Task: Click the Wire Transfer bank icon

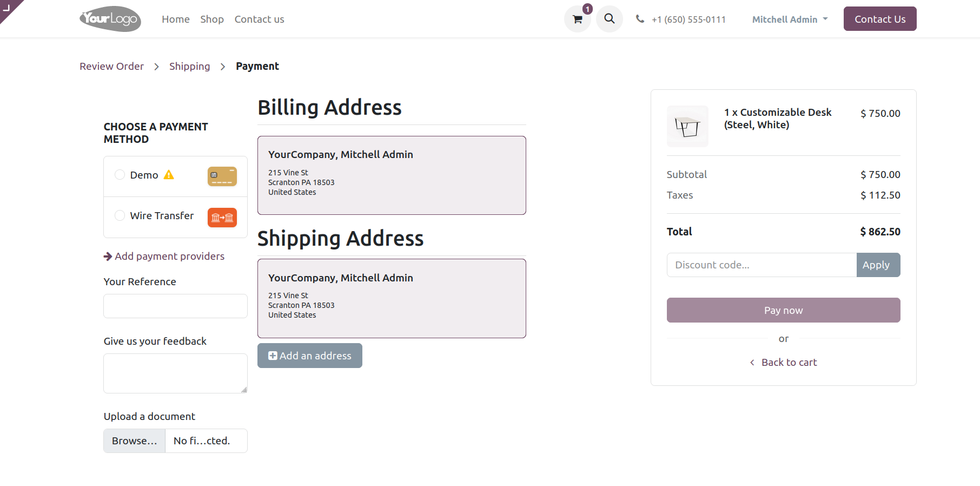Action: tap(222, 217)
